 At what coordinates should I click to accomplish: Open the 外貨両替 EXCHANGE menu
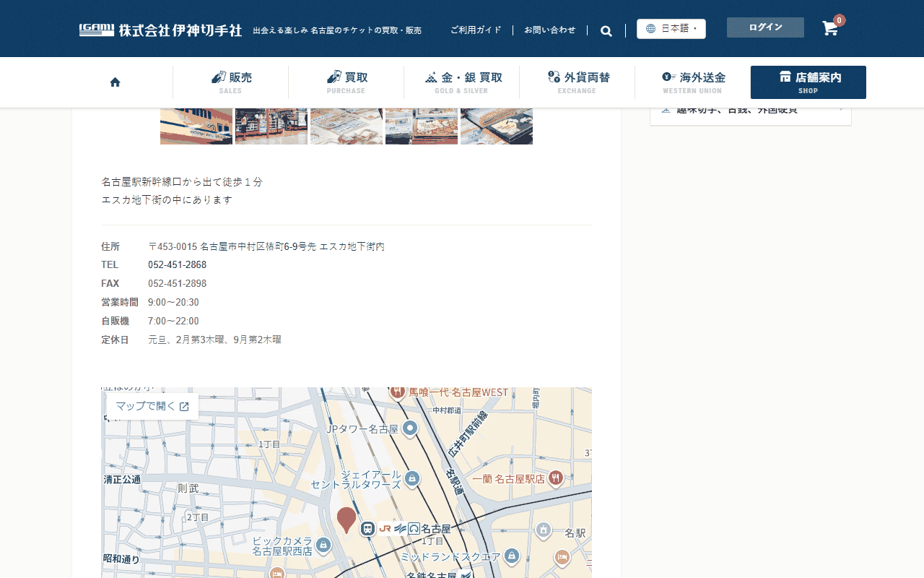(577, 82)
